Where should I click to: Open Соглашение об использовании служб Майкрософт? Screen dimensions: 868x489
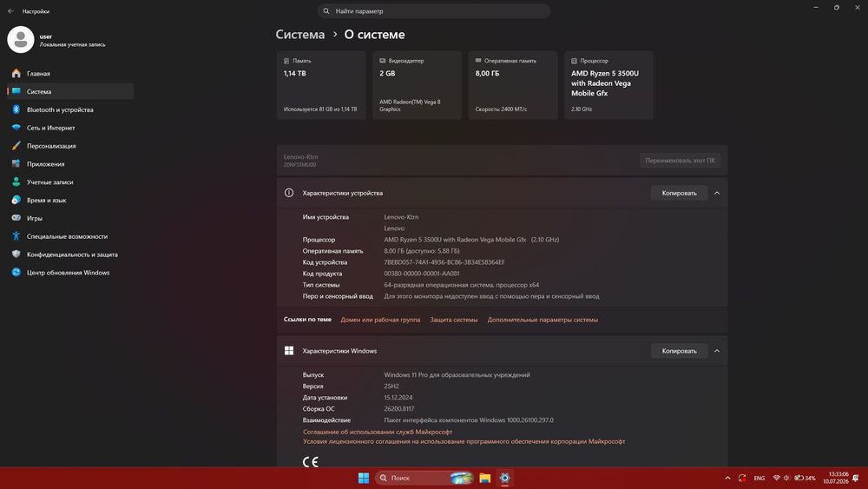click(x=378, y=432)
